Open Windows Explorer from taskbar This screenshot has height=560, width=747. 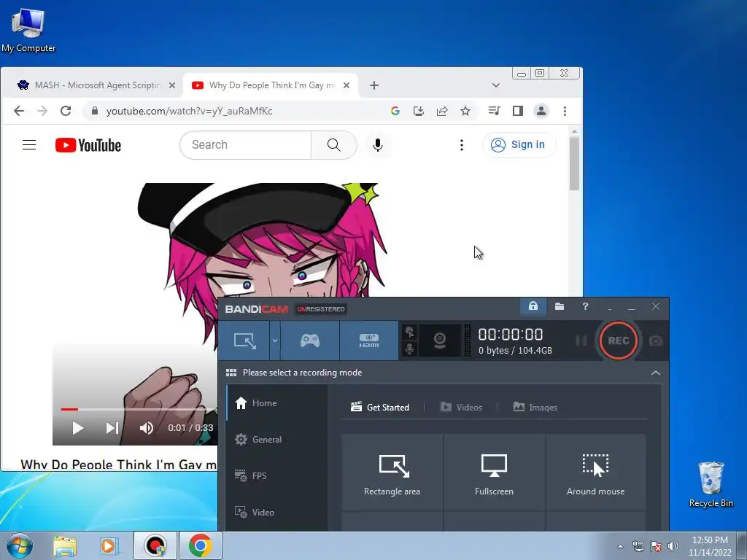(65, 545)
